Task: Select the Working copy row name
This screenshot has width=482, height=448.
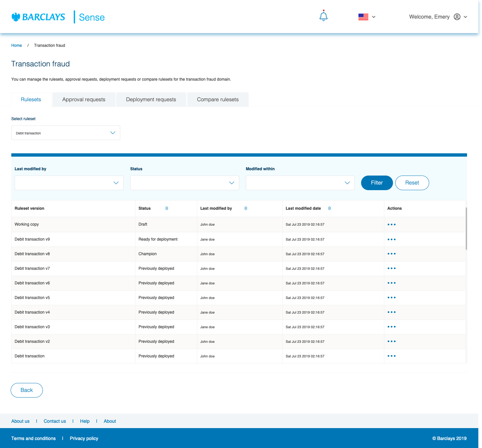Action: (x=27, y=224)
